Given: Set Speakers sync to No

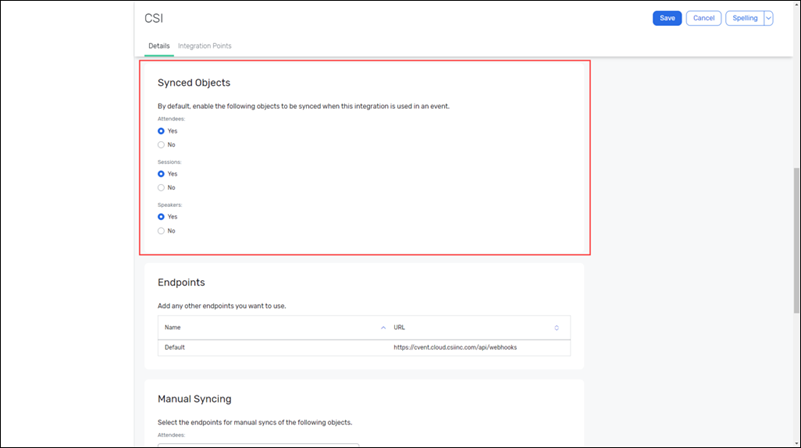Looking at the screenshot, I should pyautogui.click(x=161, y=231).
